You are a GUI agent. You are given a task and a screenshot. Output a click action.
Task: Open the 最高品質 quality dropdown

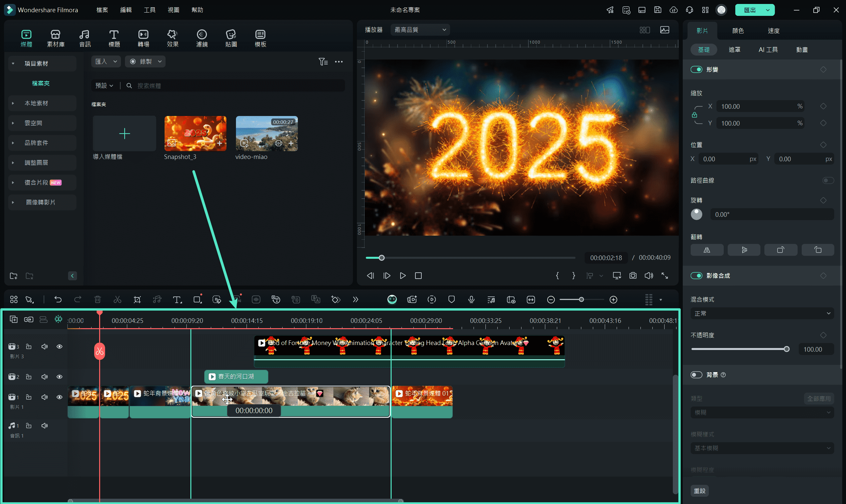click(x=420, y=30)
